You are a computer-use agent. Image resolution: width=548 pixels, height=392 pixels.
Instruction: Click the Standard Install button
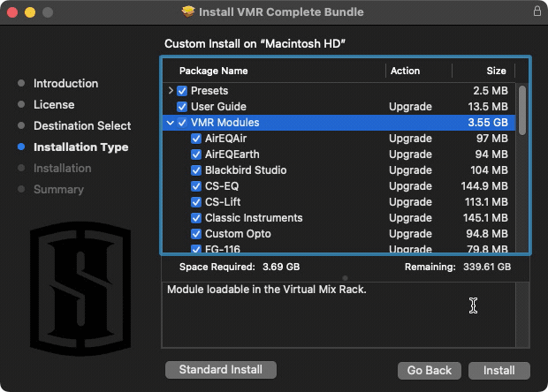point(221,370)
